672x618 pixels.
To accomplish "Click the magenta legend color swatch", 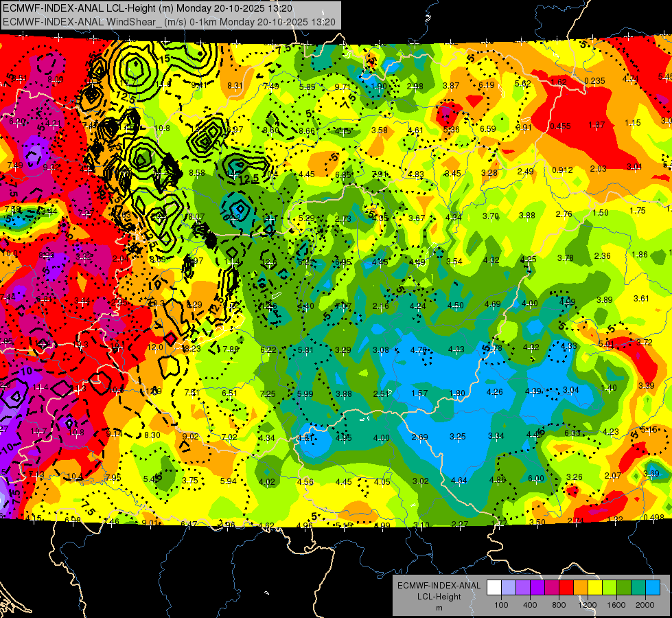I will click(552, 588).
